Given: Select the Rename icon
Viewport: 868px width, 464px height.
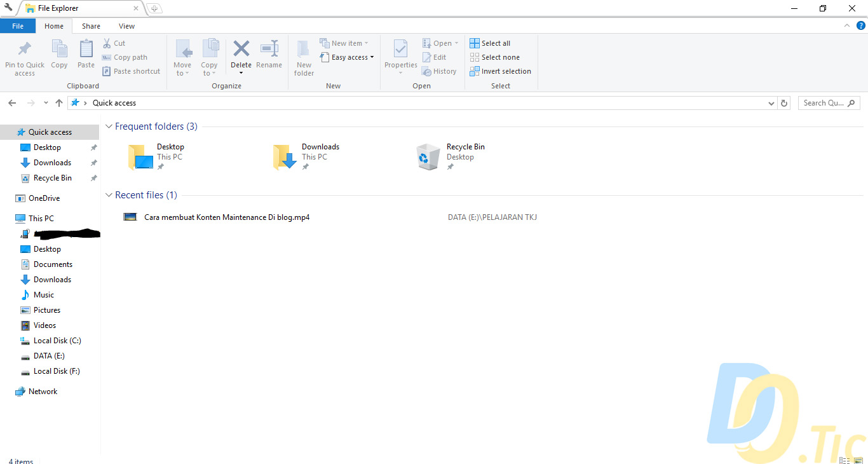Looking at the screenshot, I should click(269, 56).
